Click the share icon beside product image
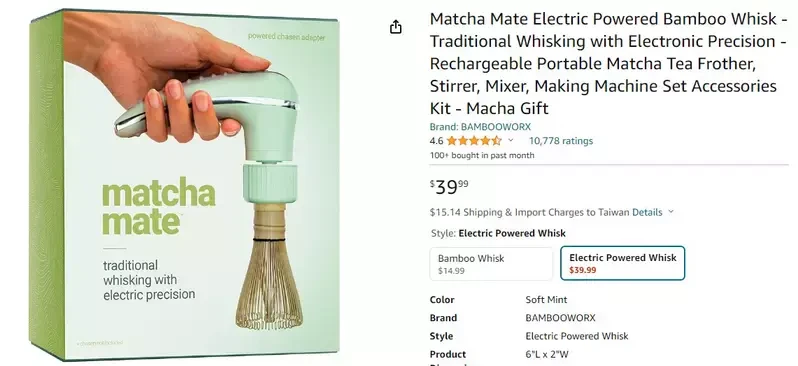798x366 pixels. [x=395, y=27]
